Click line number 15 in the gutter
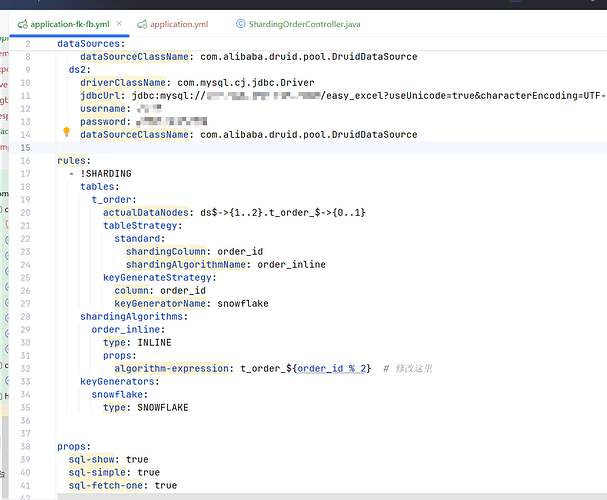Image resolution: width=607 pixels, height=500 pixels. pos(25,148)
